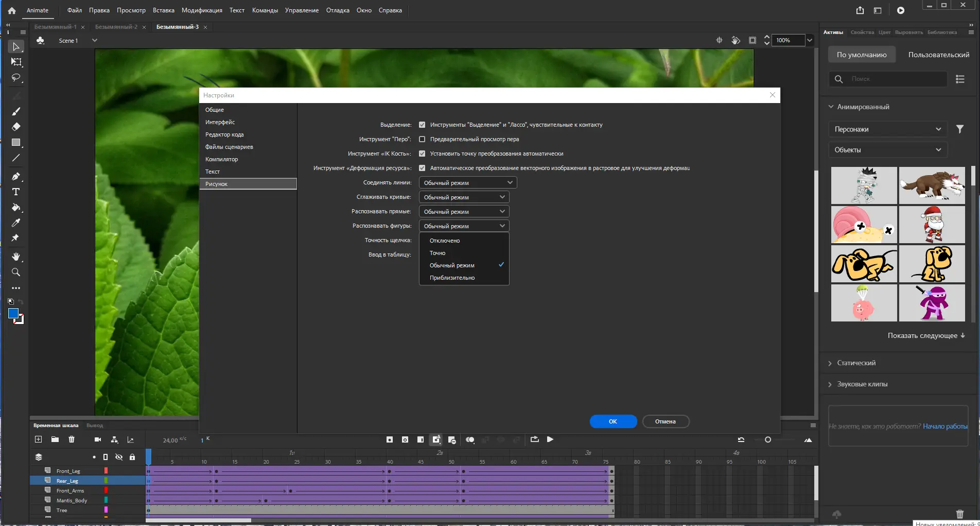The image size is (980, 526).
Task: Delete the selected layer with the trash icon
Action: pos(72,439)
